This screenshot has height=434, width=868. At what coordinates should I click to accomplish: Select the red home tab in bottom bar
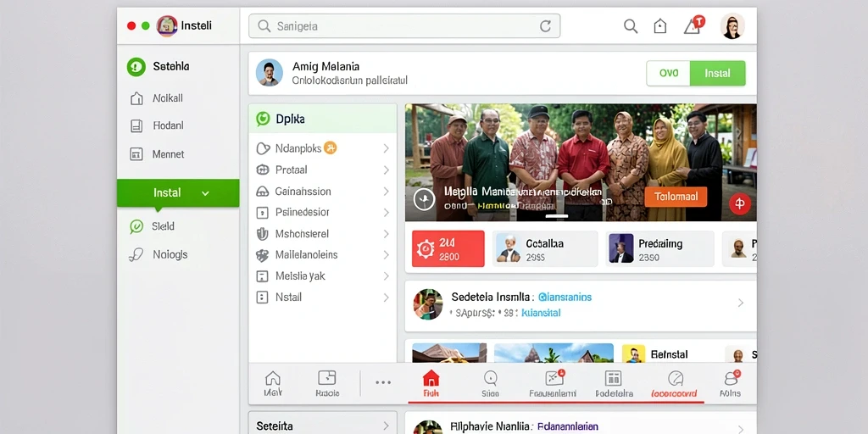coord(431,384)
